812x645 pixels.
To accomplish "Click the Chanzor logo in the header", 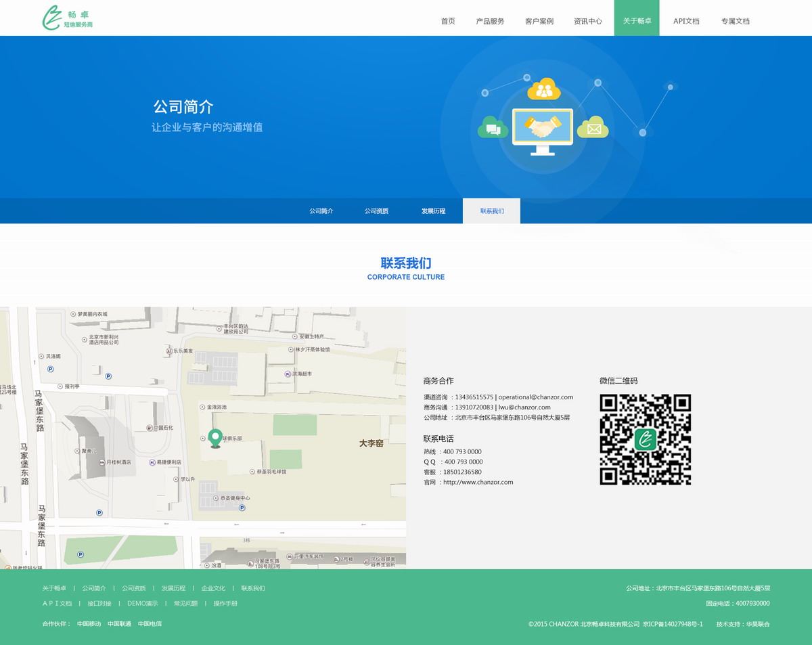I will coord(67,18).
